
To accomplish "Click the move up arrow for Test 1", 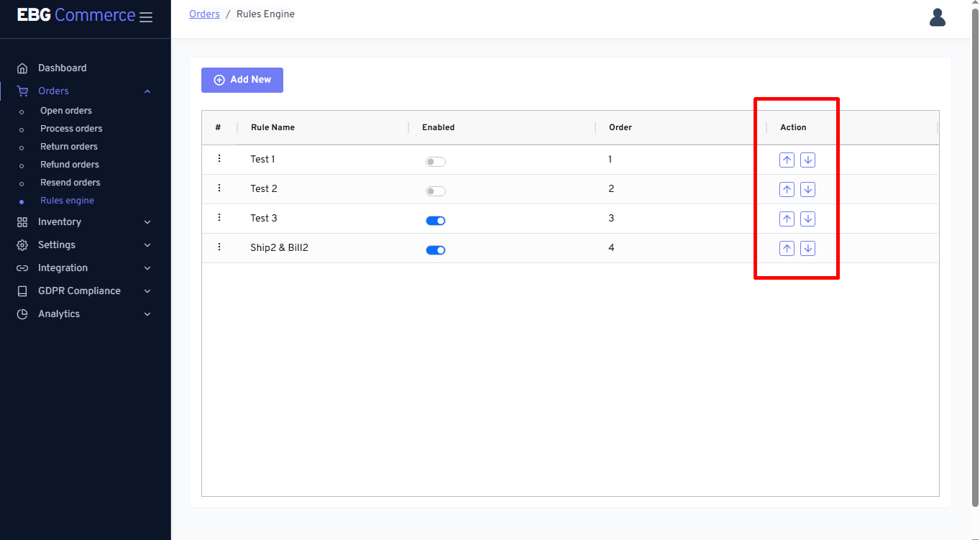I will 787,160.
